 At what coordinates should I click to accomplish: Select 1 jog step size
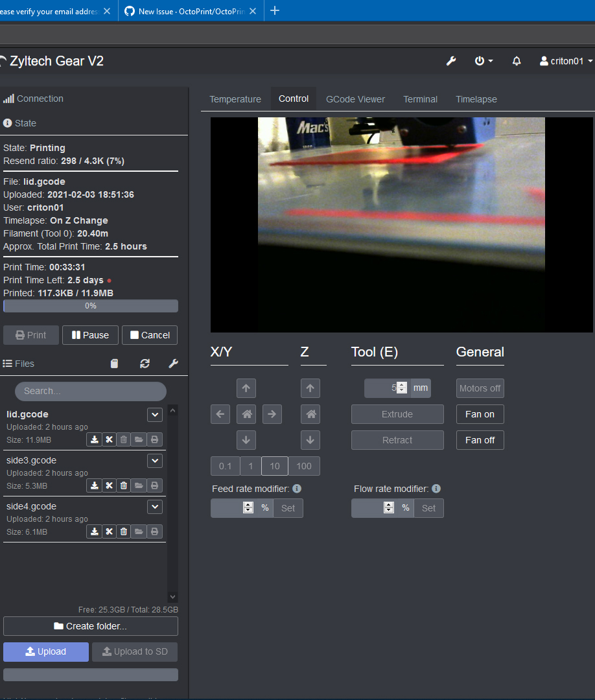[251, 466]
